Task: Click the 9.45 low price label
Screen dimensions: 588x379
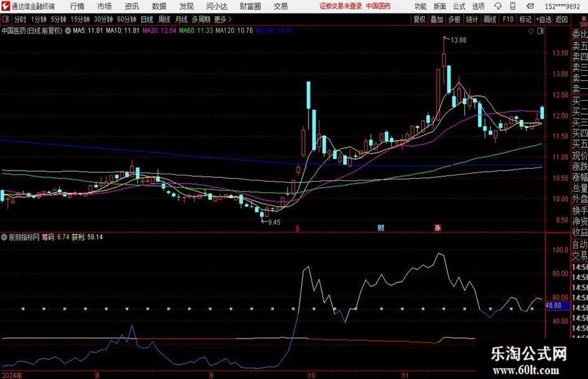Action: [x=274, y=222]
